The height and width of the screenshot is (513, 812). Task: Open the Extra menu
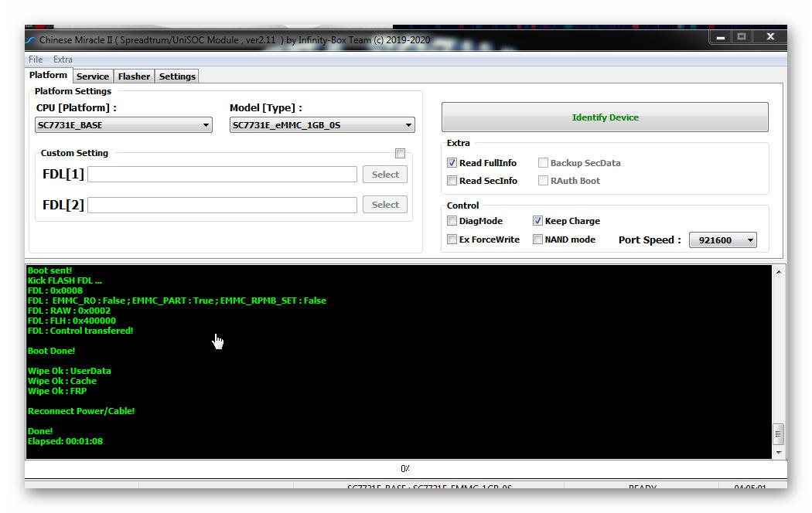tap(63, 59)
